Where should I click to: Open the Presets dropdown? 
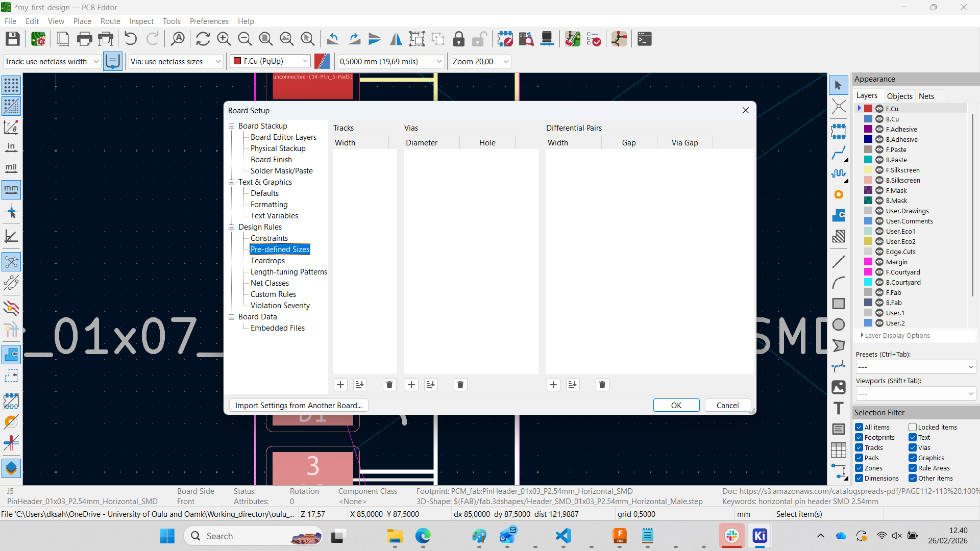pos(915,367)
